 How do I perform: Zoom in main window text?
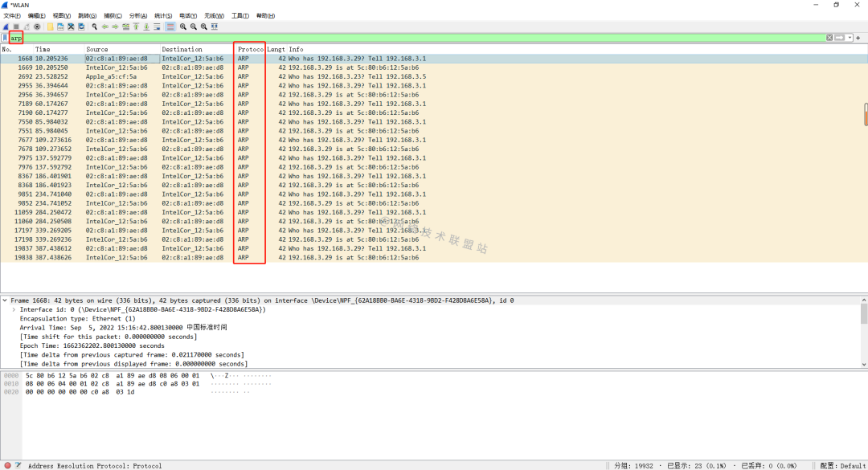[x=182, y=27]
